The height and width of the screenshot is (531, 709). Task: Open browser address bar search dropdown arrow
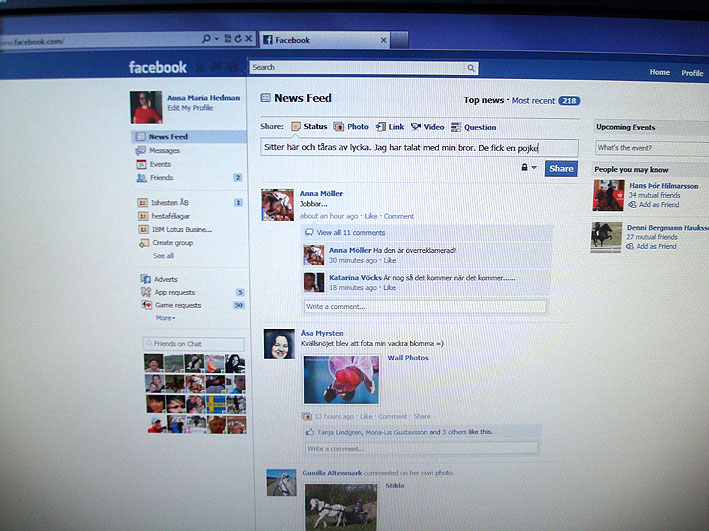(217, 38)
